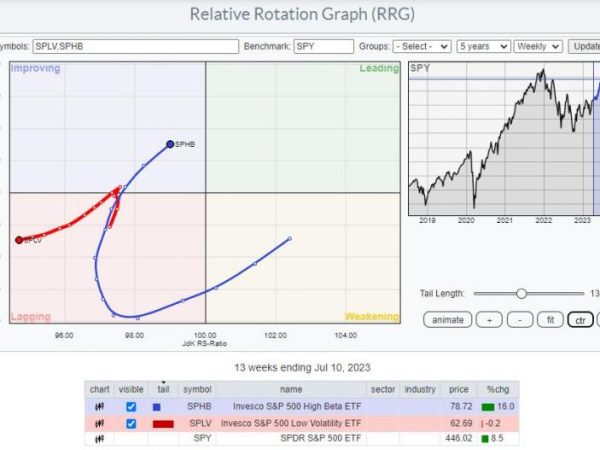The image size is (600, 450).
Task: Click the price value 62.69
Action: [461, 423]
